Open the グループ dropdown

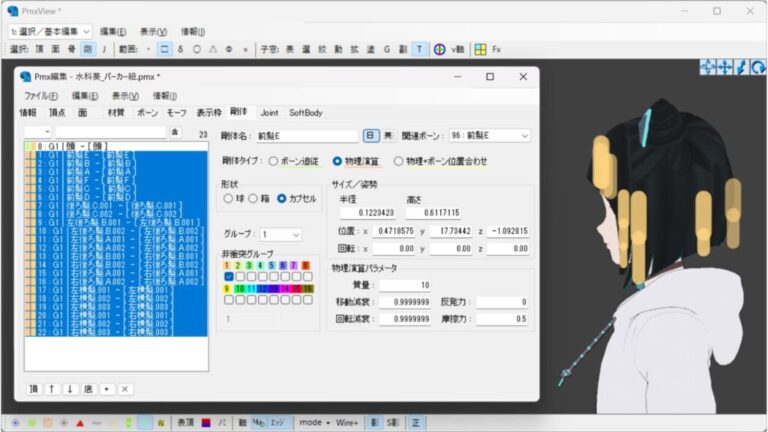(280, 233)
